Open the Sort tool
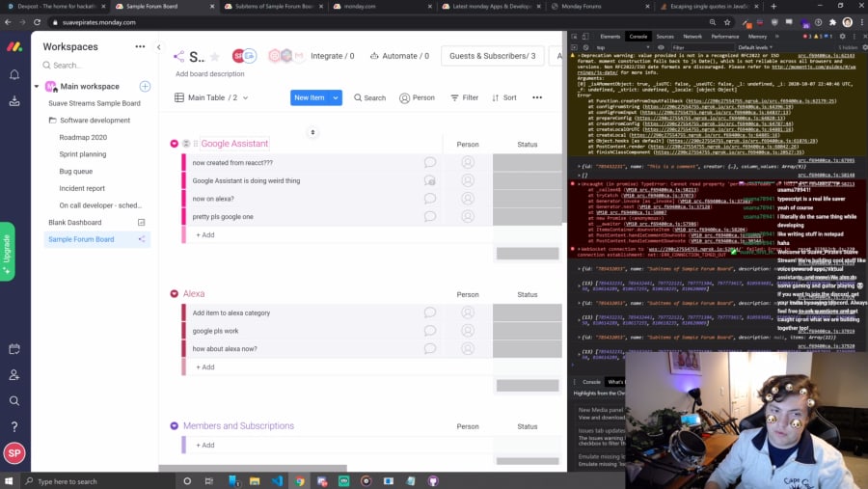Image resolution: width=868 pixels, height=489 pixels. pos(503,98)
